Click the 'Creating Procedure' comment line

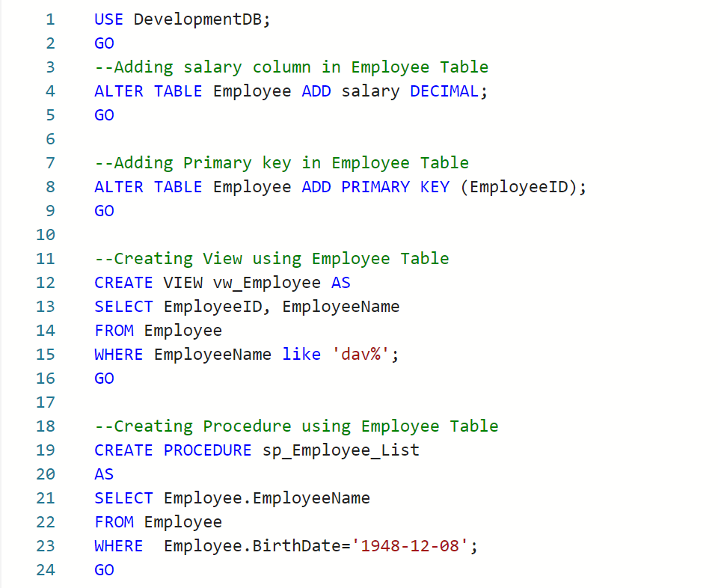coord(296,426)
